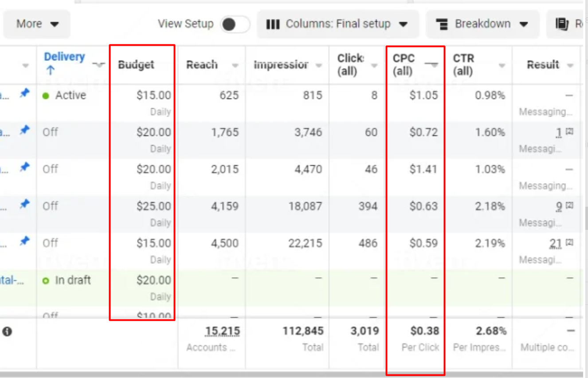Image resolution: width=588 pixels, height=378 pixels.
Task: Open the CTR (all) column header arrow
Action: click(x=502, y=66)
